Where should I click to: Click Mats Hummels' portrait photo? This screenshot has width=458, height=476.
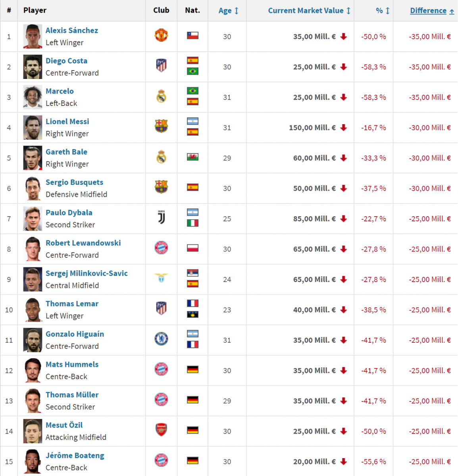pos(33,370)
